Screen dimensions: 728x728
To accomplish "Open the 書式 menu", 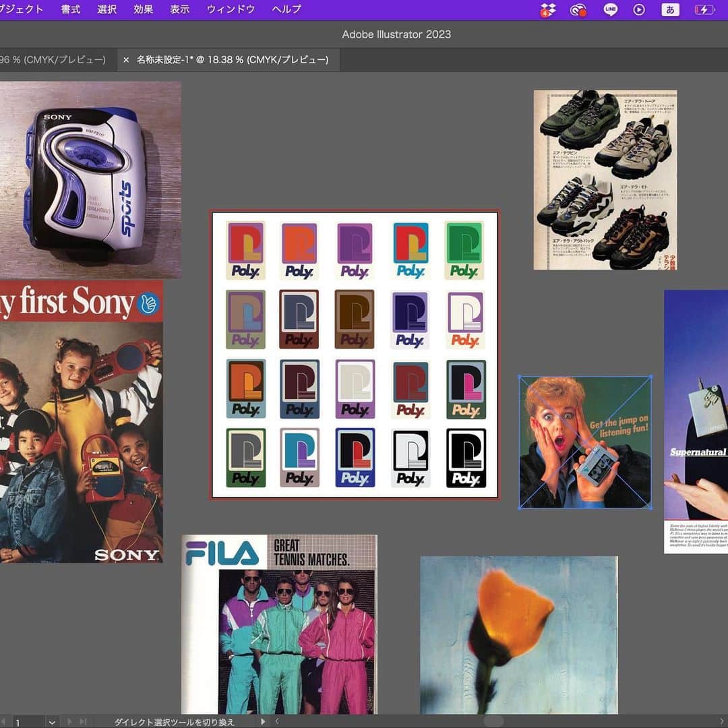I will (x=71, y=9).
